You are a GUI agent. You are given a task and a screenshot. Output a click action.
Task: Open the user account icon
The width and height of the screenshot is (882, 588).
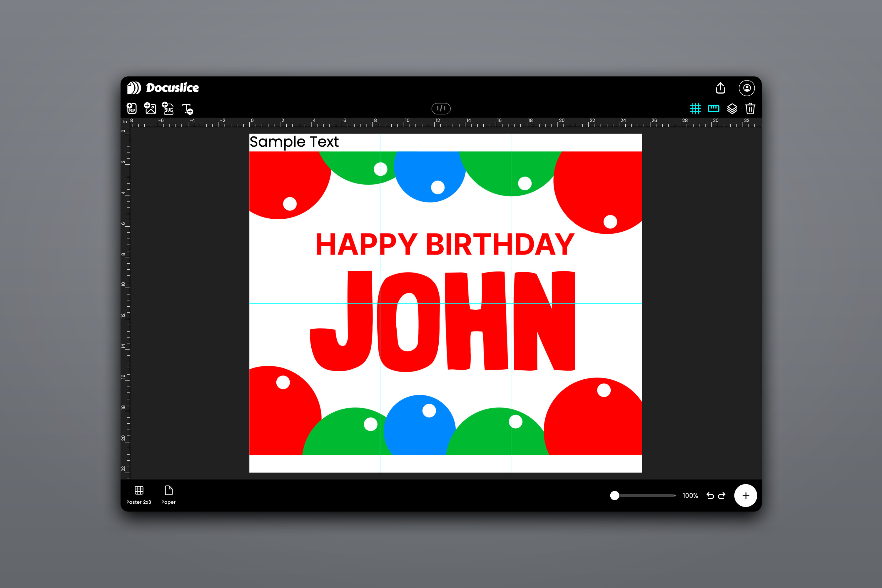point(747,88)
